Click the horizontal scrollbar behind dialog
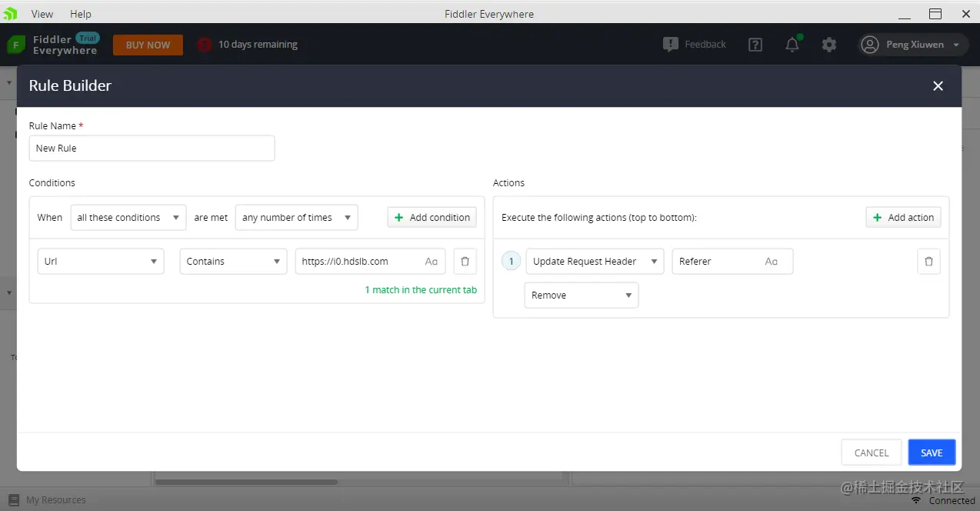This screenshot has height=511, width=980. (x=246, y=483)
